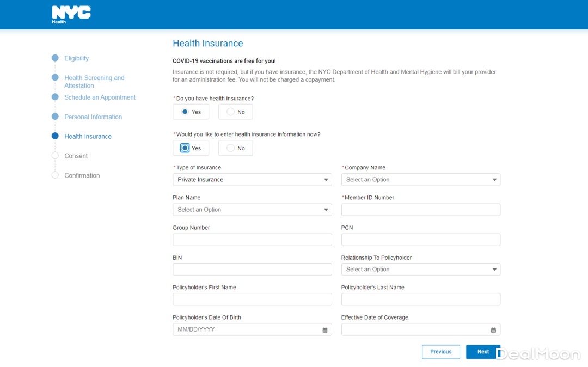Click the Schedule an Appointment step circle
This screenshot has width=588, height=367.
coord(55,97)
